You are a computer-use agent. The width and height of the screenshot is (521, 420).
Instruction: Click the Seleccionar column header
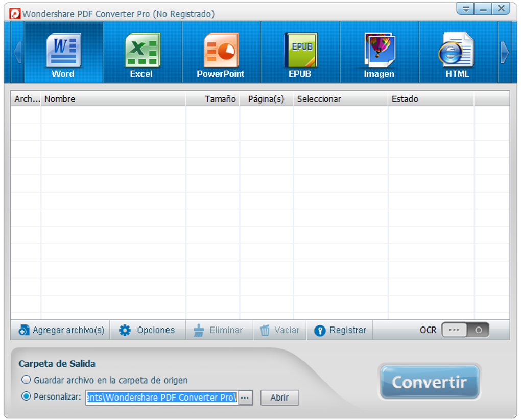point(341,99)
